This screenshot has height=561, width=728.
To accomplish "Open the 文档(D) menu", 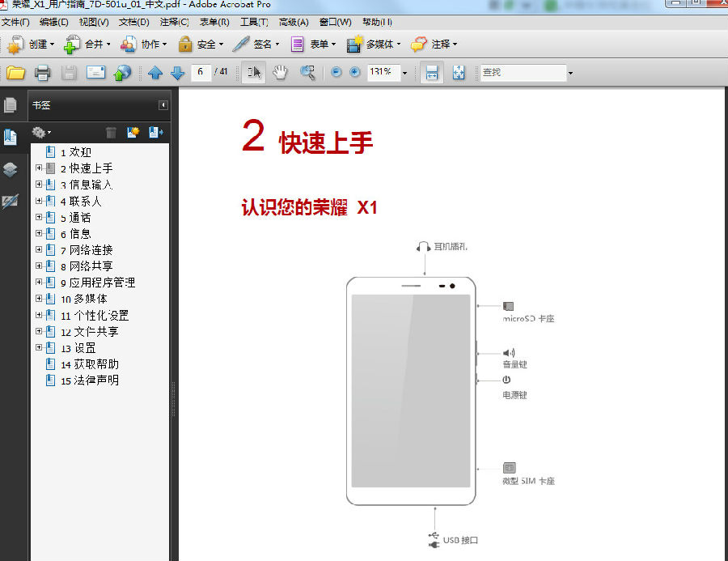I will pos(133,22).
